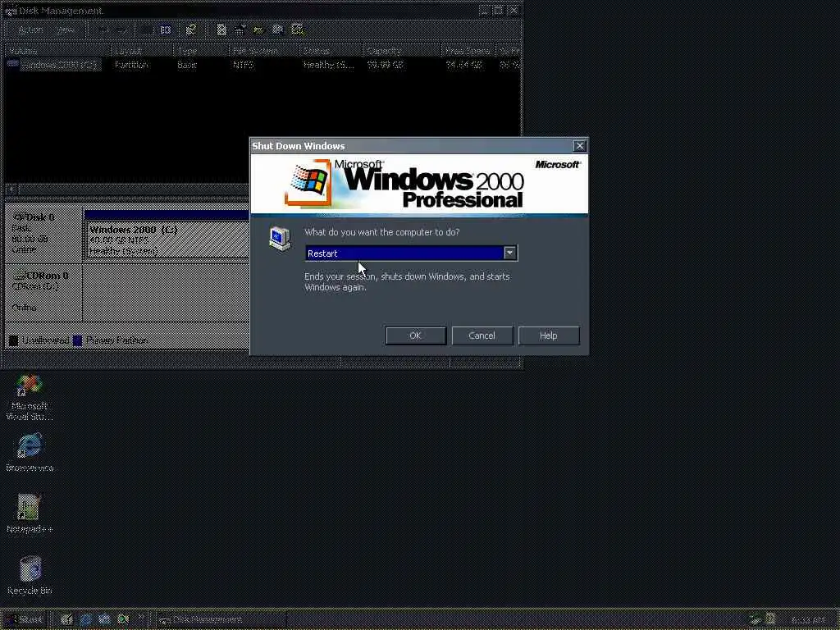
Task: Open the shutdown action dropdown arrow
Action: (x=509, y=253)
